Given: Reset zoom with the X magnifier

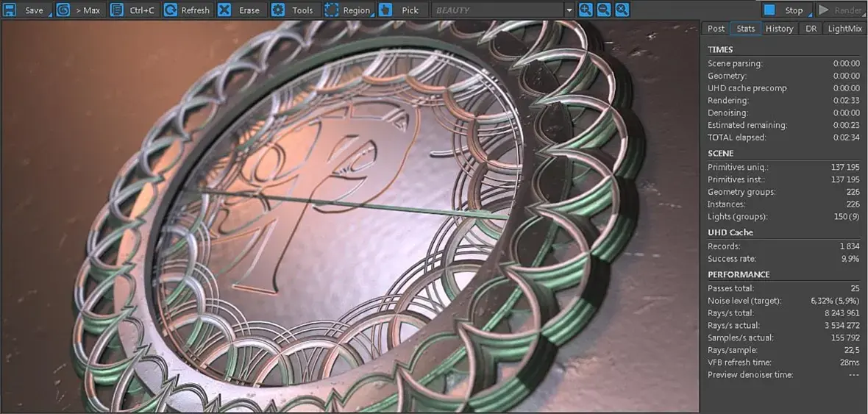Looking at the screenshot, I should pyautogui.click(x=622, y=10).
